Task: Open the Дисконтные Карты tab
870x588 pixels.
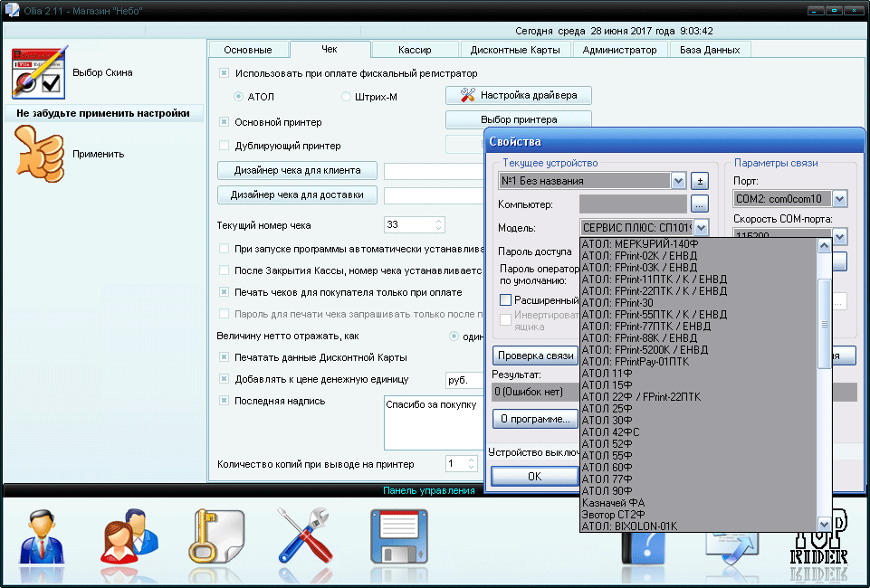Action: click(515, 50)
